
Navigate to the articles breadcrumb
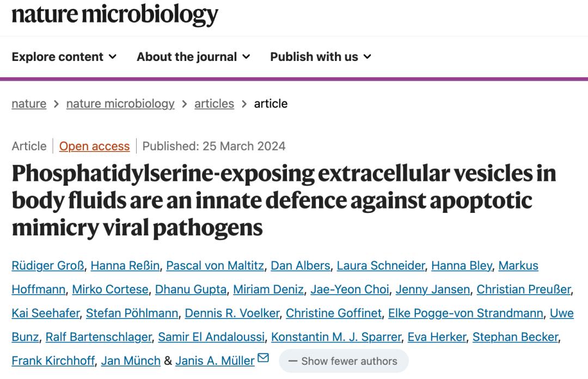click(214, 103)
